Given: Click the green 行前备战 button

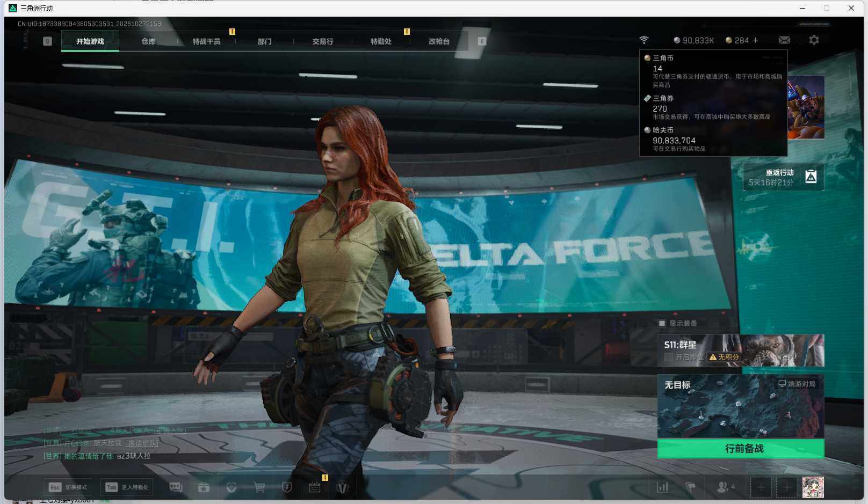Looking at the screenshot, I should [x=741, y=449].
